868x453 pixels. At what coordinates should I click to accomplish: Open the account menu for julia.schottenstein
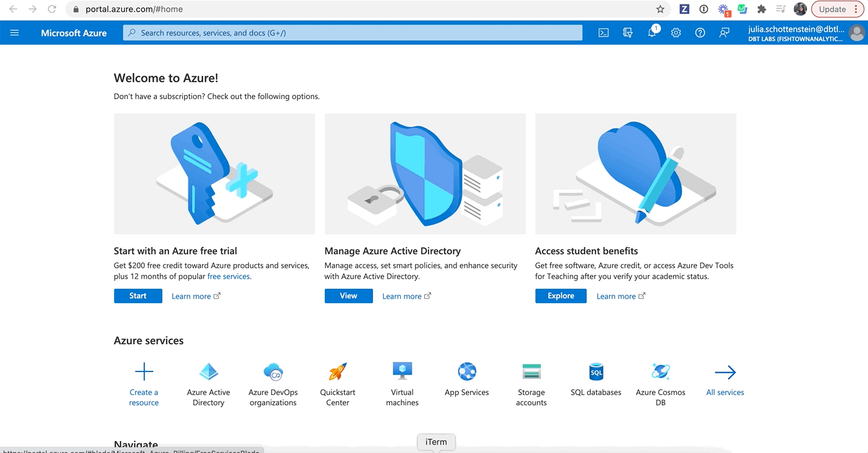click(x=803, y=33)
